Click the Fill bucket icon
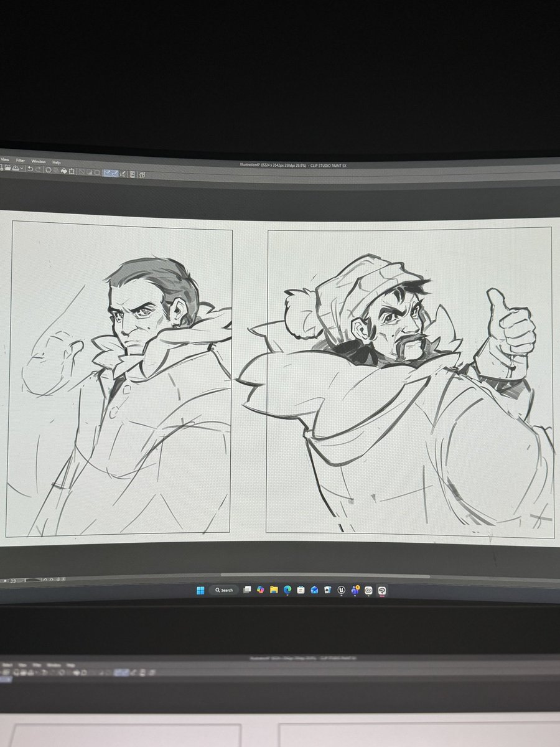 (64, 170)
